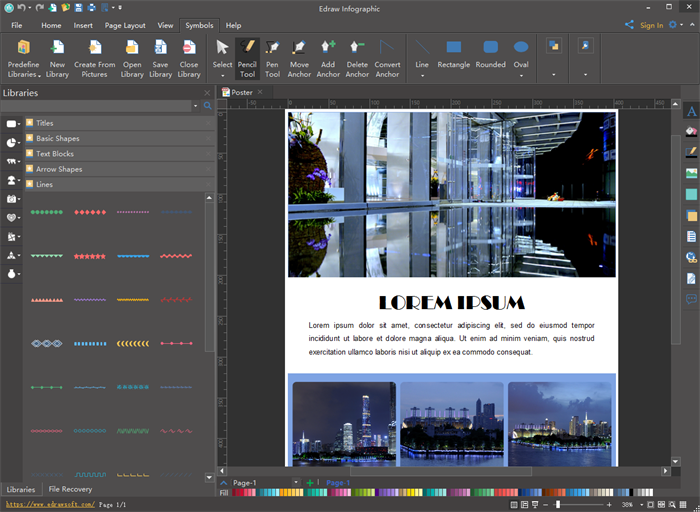Click the Delete Anchor tool
Viewport: 700px width, 512px height.
tap(357, 58)
